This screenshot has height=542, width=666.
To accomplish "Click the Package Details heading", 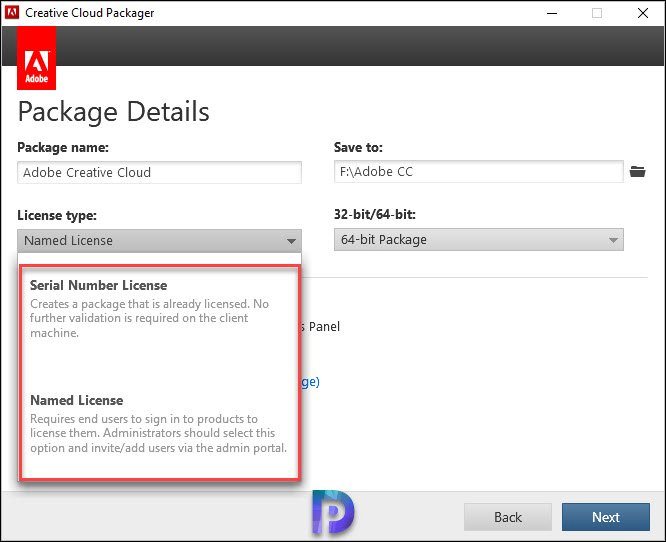I will [113, 112].
